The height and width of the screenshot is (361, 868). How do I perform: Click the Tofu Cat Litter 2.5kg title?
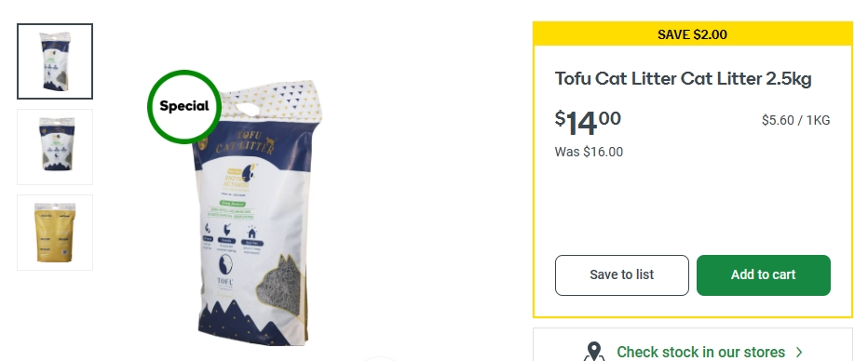coord(683,79)
